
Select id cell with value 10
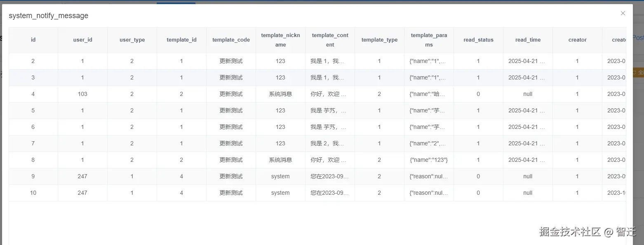click(33, 193)
